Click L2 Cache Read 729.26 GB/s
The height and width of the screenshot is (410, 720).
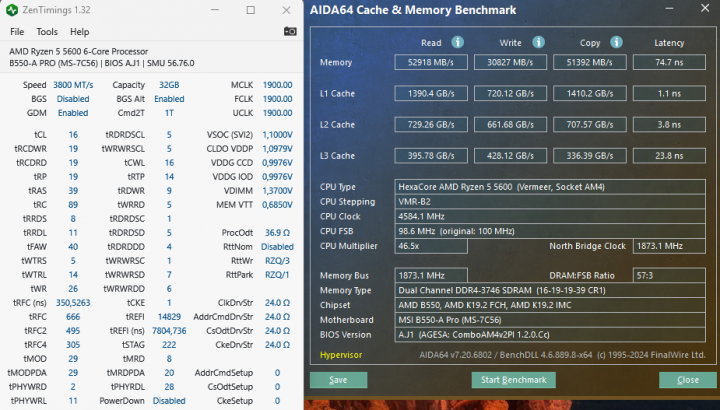click(x=431, y=124)
